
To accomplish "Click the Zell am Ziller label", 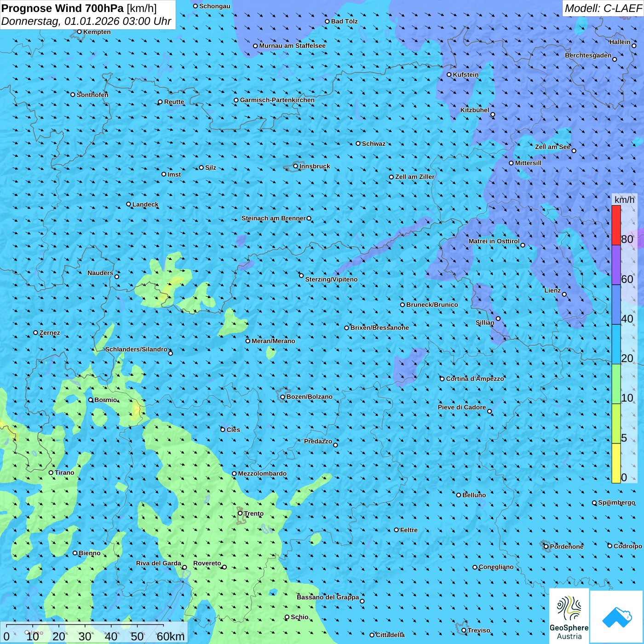I will pyautogui.click(x=415, y=177).
